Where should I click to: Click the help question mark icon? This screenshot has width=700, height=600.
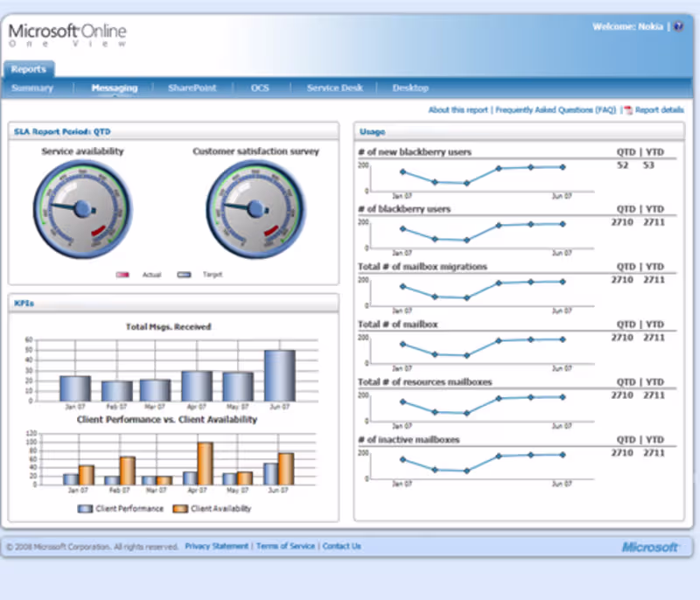pos(679,26)
